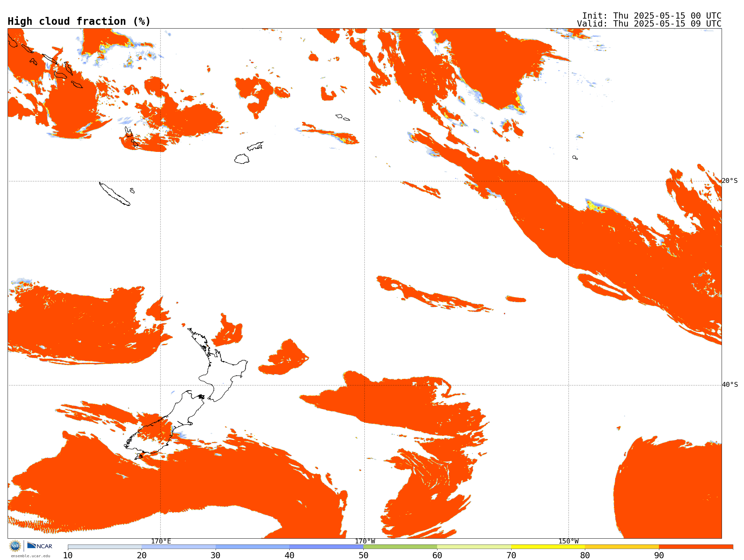Click the colorbar tick label 40

pyautogui.click(x=289, y=556)
